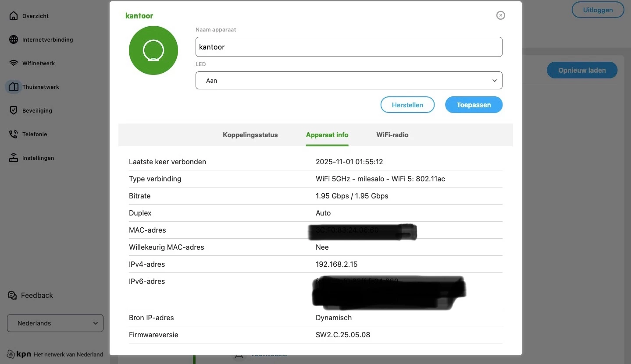Click the Laatste keer verbonden label
631x364 pixels.
coord(168,162)
